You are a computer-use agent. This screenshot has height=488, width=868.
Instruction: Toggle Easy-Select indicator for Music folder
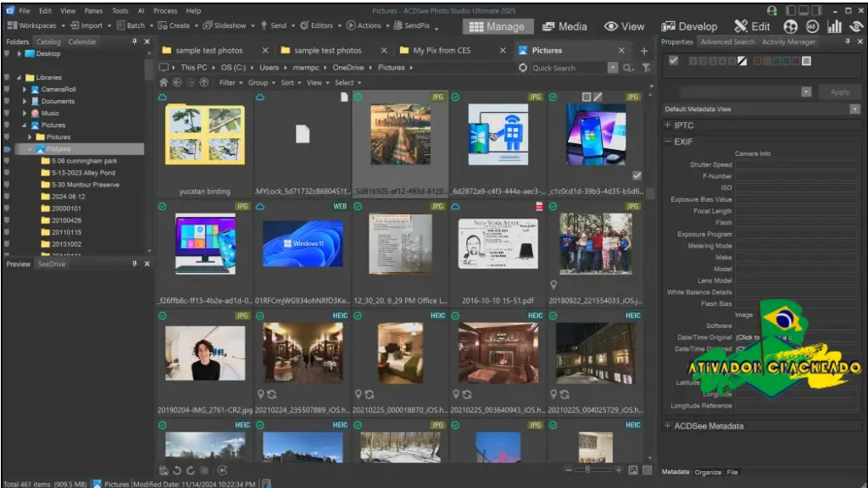pos(7,113)
